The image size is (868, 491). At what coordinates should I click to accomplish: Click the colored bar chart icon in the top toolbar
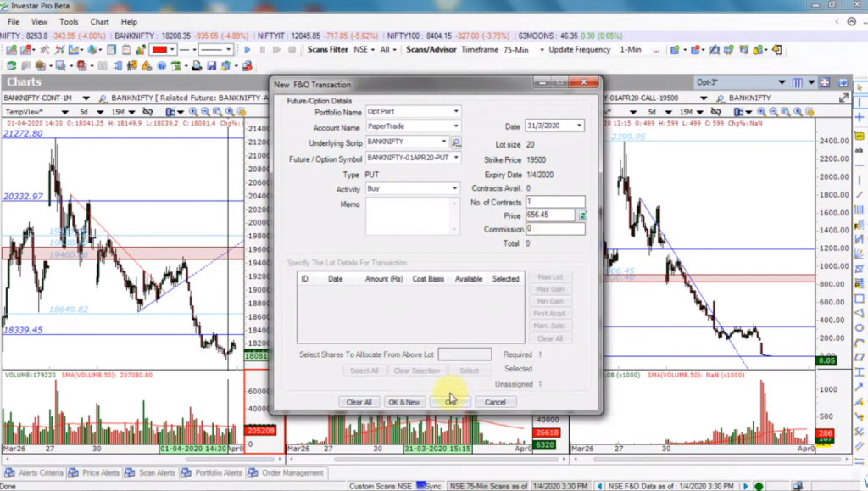point(141,50)
